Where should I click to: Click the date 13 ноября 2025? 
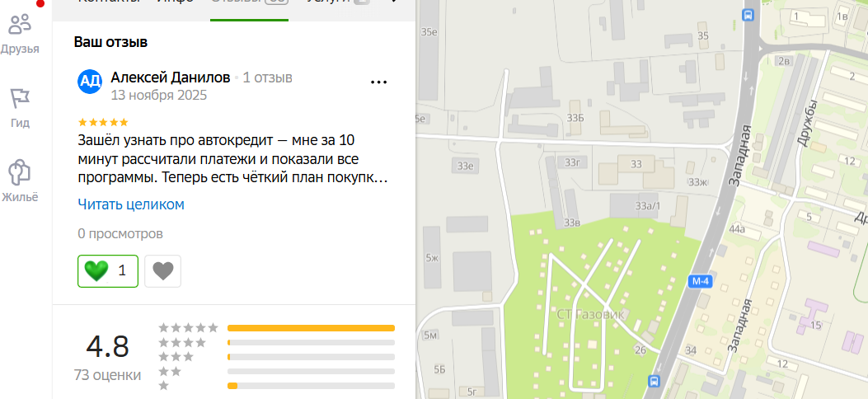click(x=159, y=95)
